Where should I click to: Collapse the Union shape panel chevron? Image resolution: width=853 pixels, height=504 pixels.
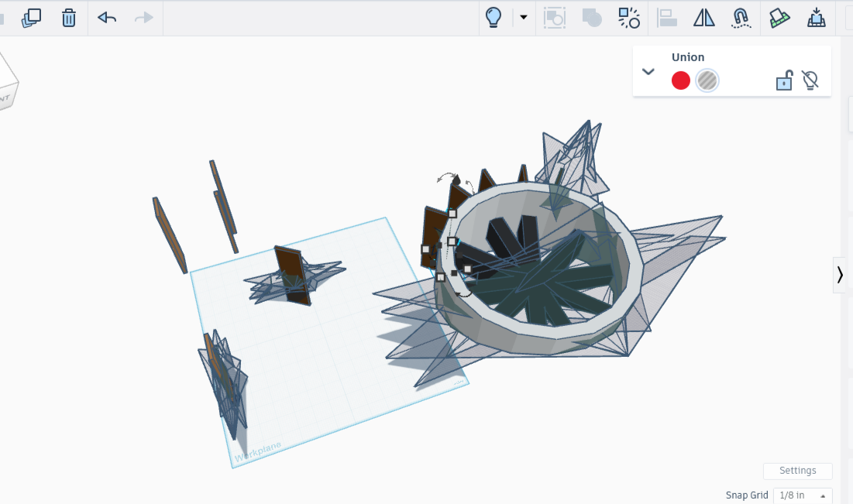(648, 71)
